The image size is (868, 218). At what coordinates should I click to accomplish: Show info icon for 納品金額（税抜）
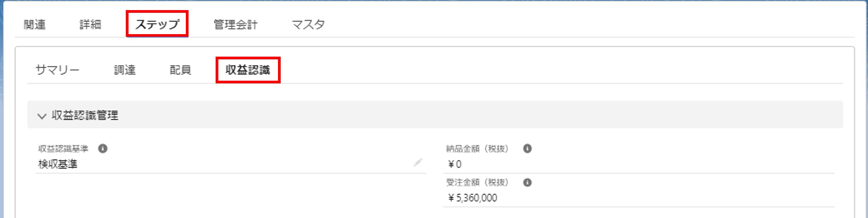(527, 149)
